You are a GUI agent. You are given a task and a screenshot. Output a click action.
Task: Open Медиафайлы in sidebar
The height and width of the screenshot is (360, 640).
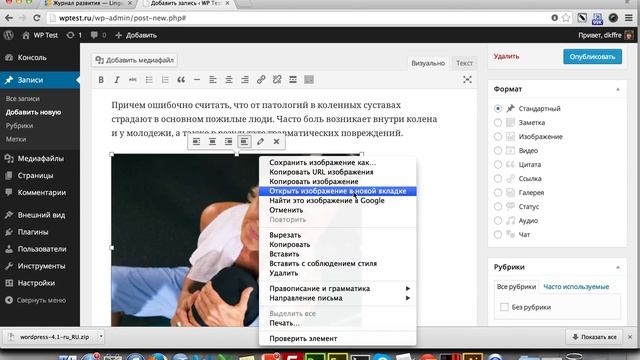(40, 158)
